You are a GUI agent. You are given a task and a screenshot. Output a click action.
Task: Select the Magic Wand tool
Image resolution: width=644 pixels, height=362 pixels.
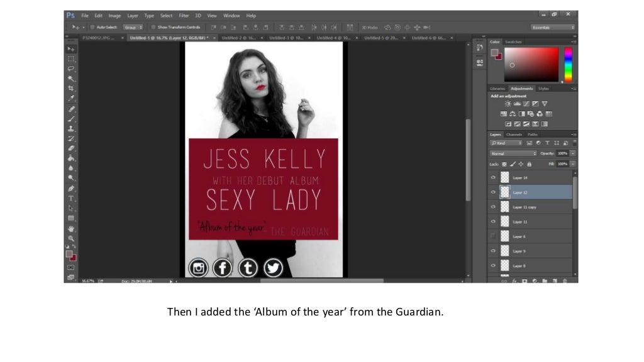pyautogui.click(x=71, y=79)
